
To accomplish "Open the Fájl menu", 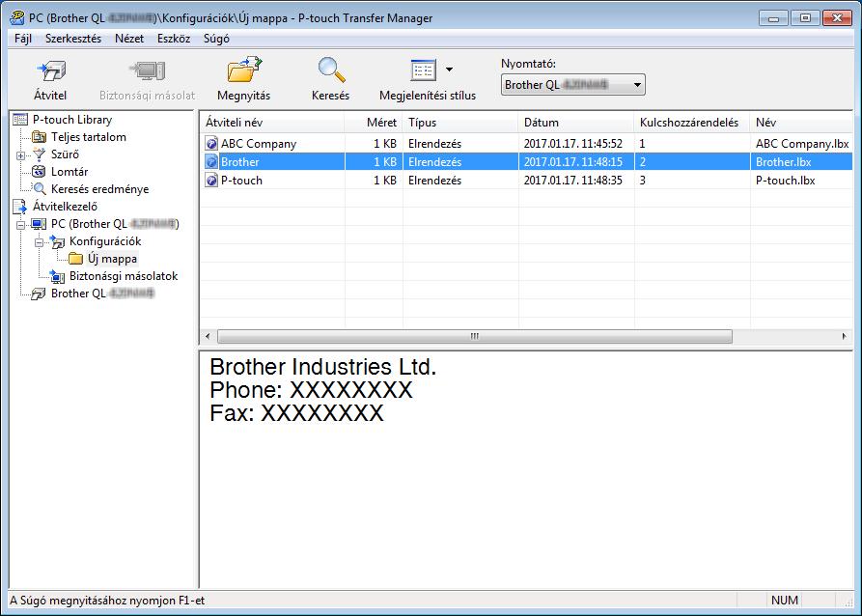I will (23, 39).
